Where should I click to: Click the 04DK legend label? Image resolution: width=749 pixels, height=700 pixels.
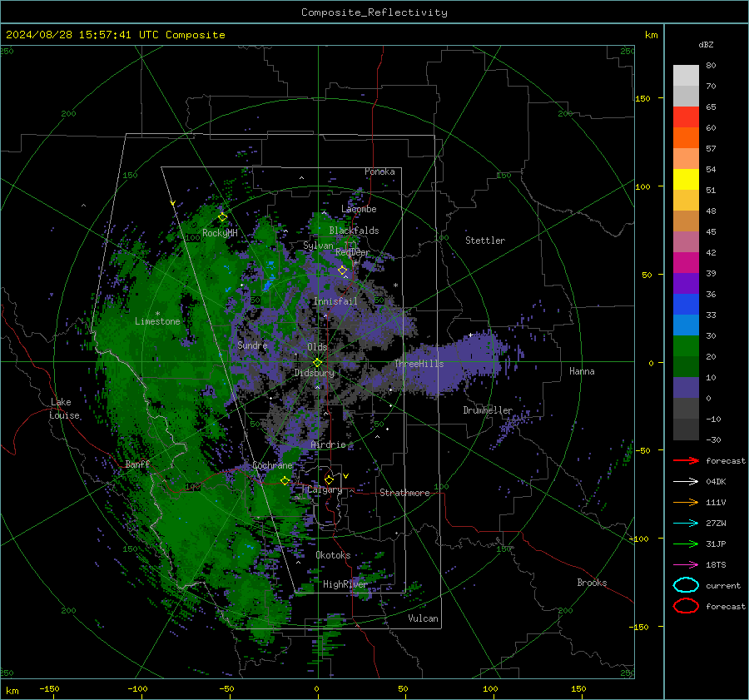pos(716,481)
